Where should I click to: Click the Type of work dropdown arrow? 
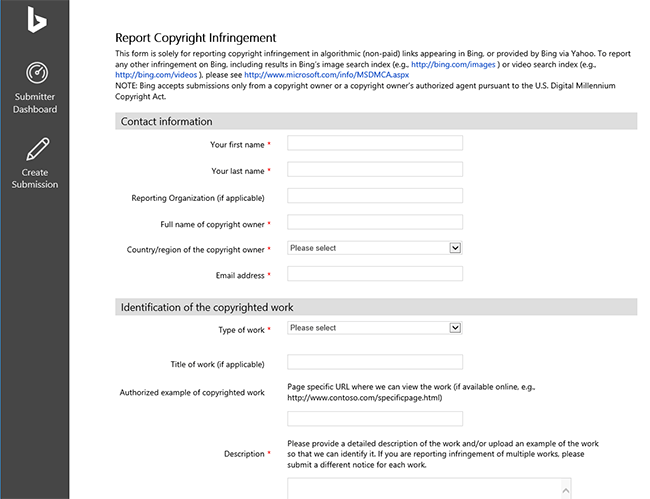point(455,328)
